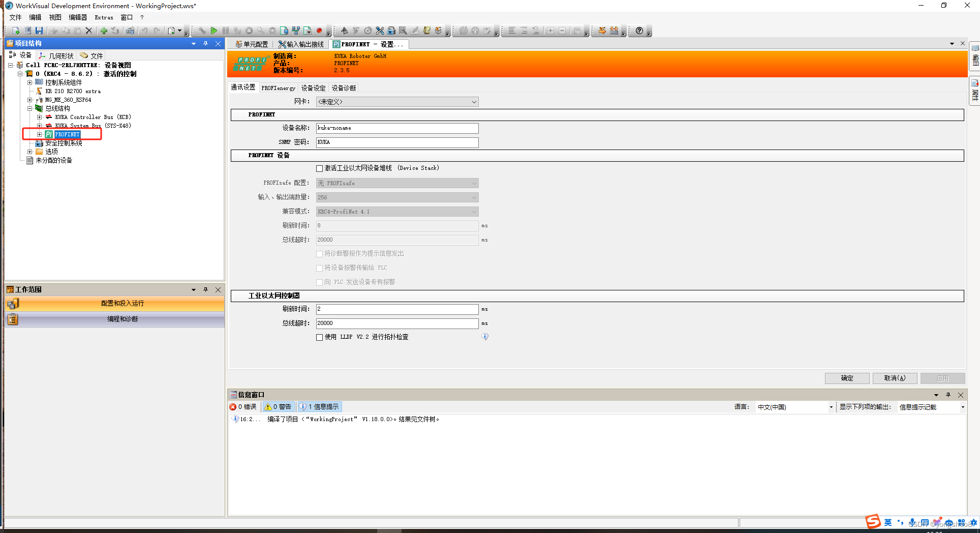Enable 激活工业以太网设备堆栈 Device Stack checkbox
The image size is (980, 533).
(x=319, y=168)
